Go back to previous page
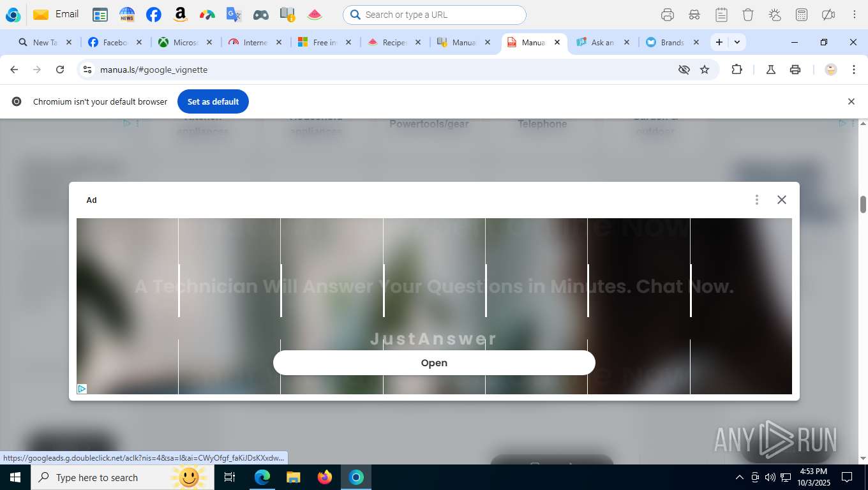This screenshot has width=868, height=490. click(x=14, y=70)
